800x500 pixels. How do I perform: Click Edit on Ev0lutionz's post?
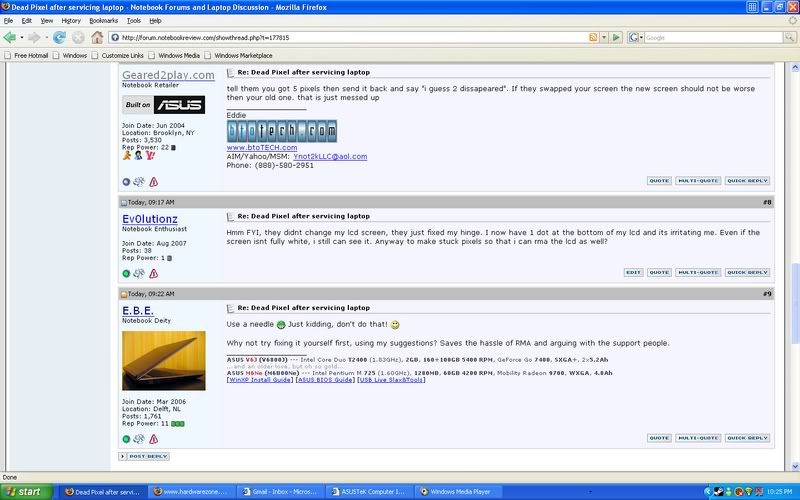(x=633, y=272)
